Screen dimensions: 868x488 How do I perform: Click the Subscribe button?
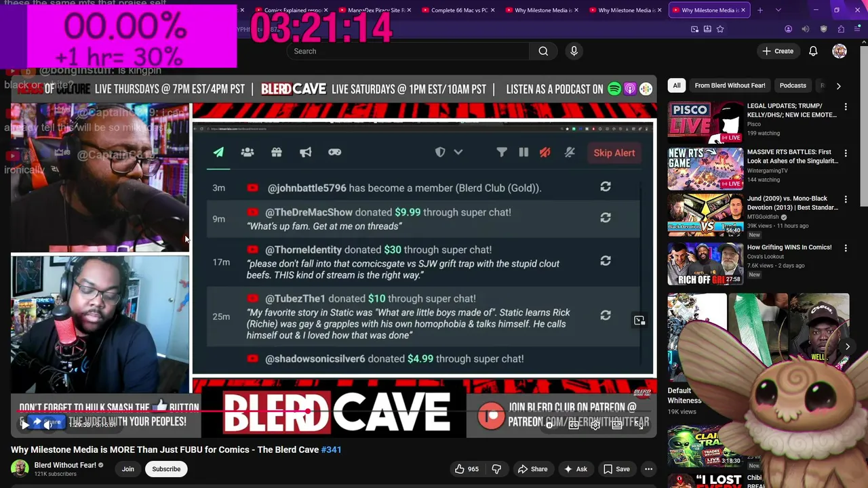pos(166,469)
